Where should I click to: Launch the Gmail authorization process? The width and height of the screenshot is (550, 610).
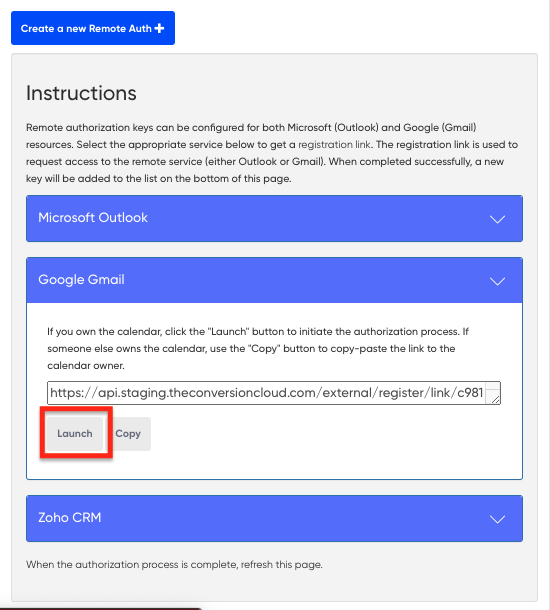pyautogui.click(x=75, y=433)
